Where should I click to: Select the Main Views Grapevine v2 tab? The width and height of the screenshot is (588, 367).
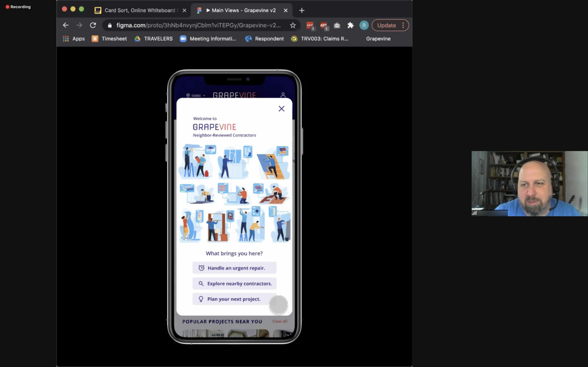(x=243, y=11)
